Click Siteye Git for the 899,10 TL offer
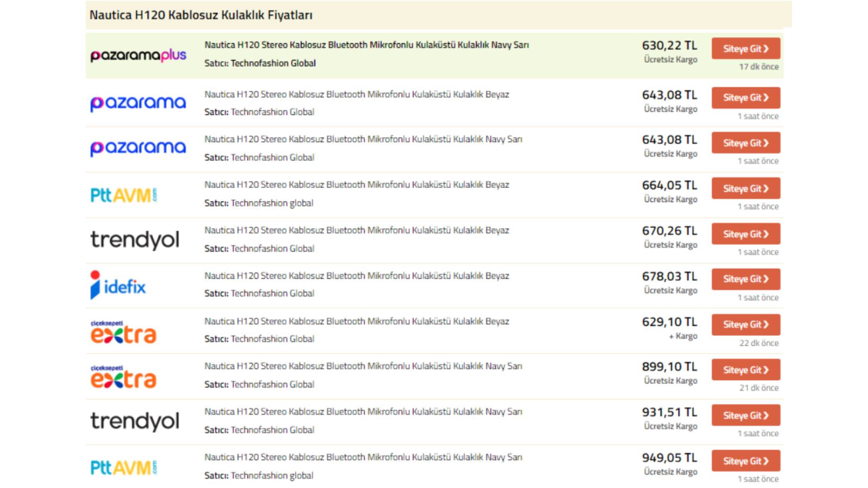868x488 pixels. (x=746, y=370)
